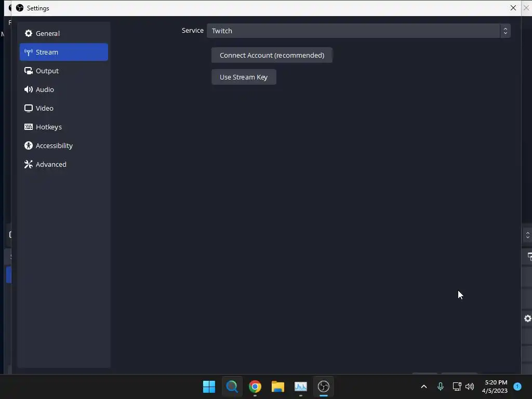The image size is (532, 399).
Task: Click the microphone tray icon
Action: [441, 387]
